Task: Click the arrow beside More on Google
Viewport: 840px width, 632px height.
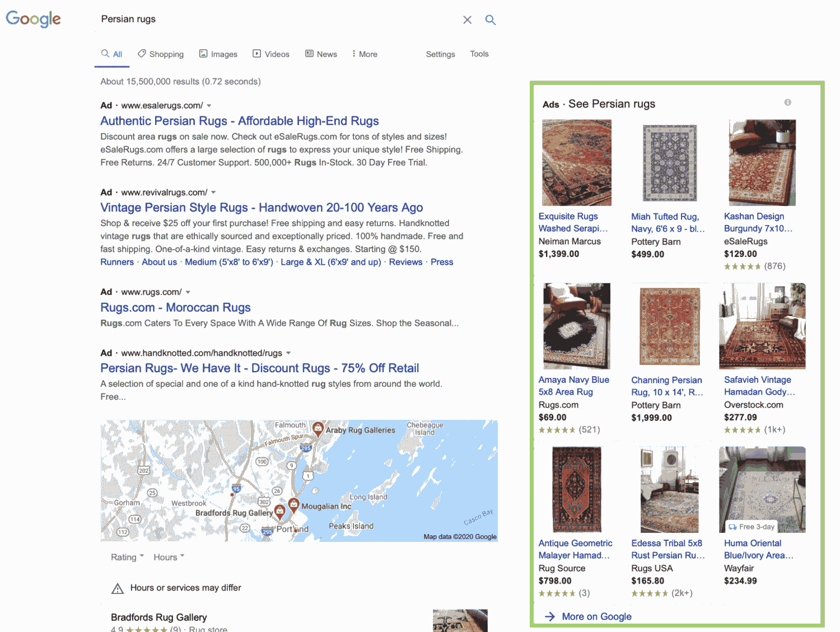Action: 550,616
